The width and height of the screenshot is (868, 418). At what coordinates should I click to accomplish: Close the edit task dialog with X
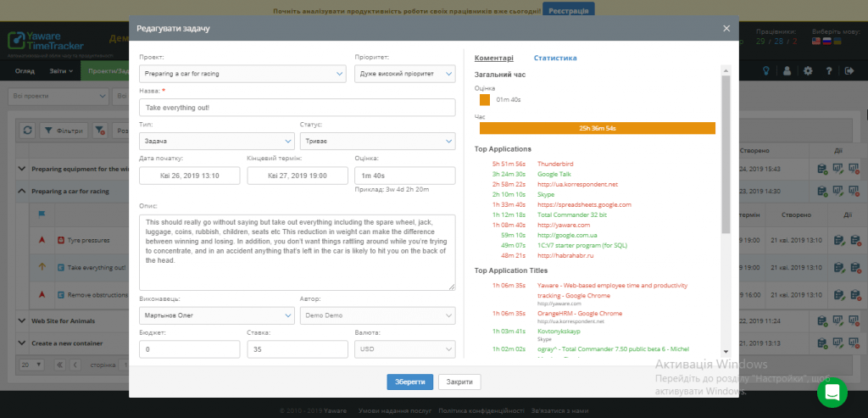point(726,28)
